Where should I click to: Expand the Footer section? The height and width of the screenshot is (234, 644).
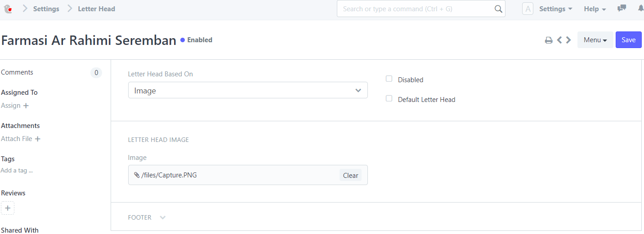pos(147,217)
